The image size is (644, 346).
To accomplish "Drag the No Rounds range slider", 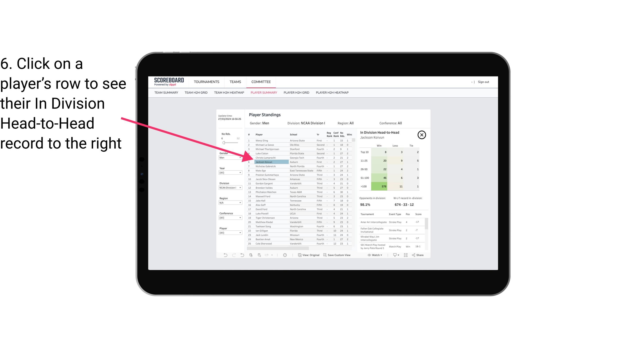I will coord(224,143).
